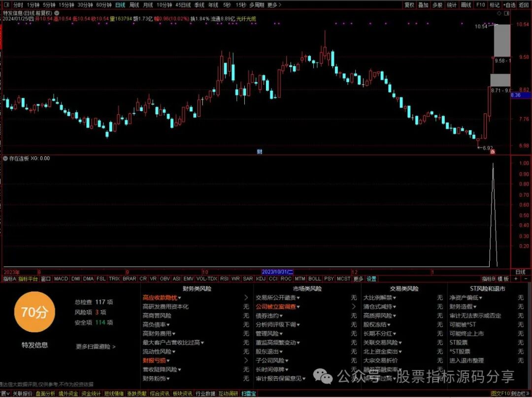Click 图文F10 at bottom right
Screen dimensions: 532x398
point(500,394)
